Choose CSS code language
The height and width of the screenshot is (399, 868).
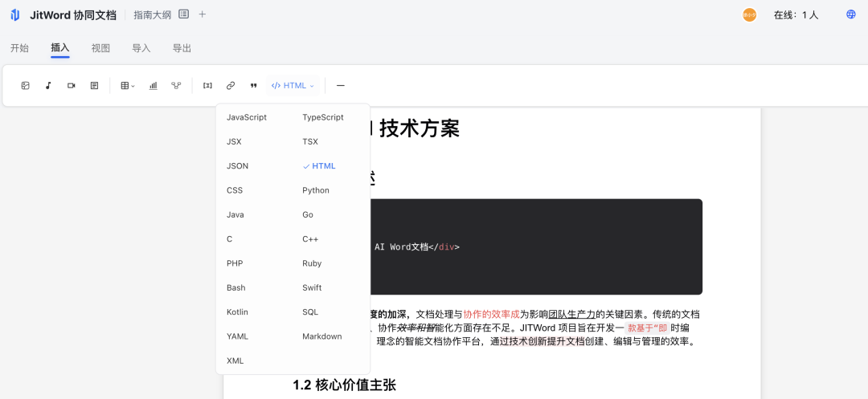(x=235, y=190)
